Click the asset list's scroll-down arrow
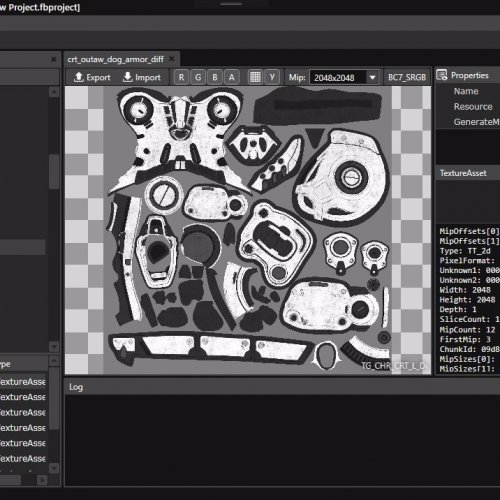500x500 pixels. click(x=54, y=468)
